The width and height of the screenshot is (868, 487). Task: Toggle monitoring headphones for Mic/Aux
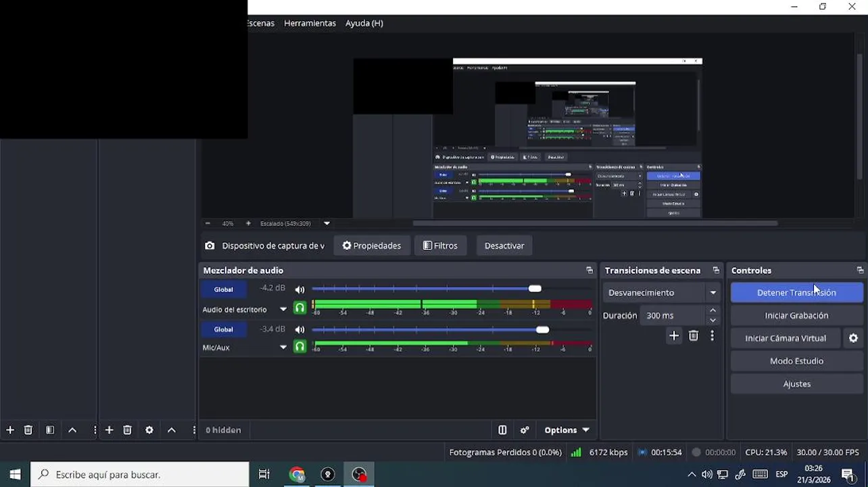[x=299, y=346]
